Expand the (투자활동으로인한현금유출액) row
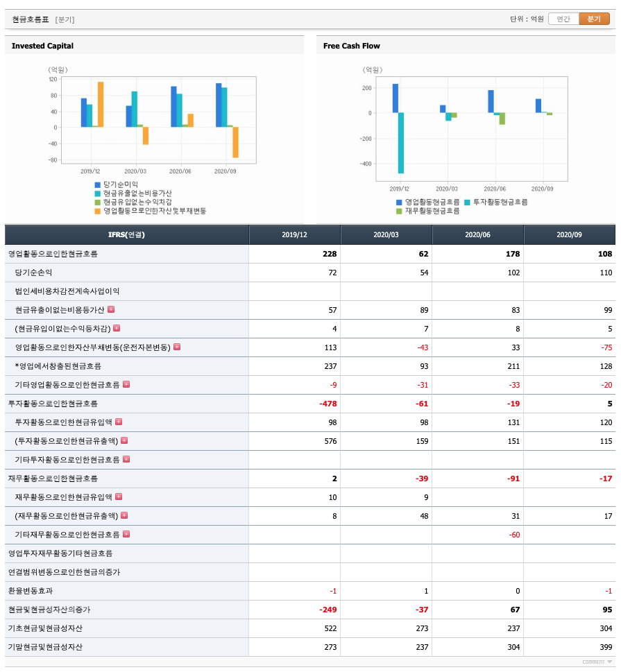 tap(124, 440)
